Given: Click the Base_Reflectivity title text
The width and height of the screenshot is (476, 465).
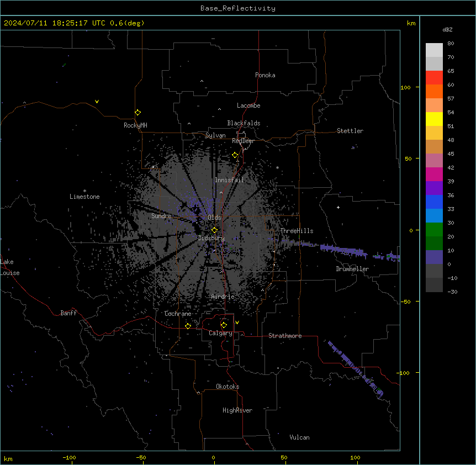Looking at the screenshot, I should pyautogui.click(x=238, y=8).
